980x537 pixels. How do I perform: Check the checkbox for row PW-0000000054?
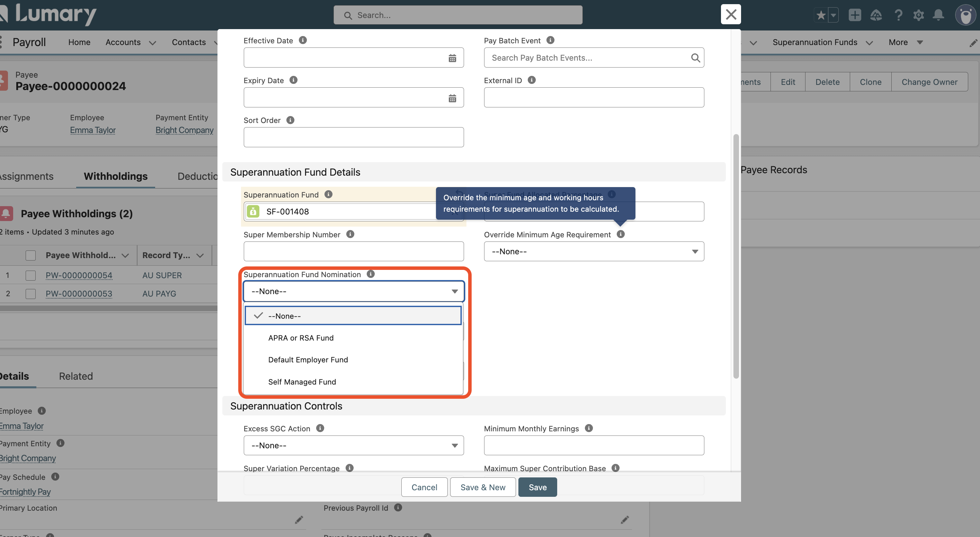(30, 275)
